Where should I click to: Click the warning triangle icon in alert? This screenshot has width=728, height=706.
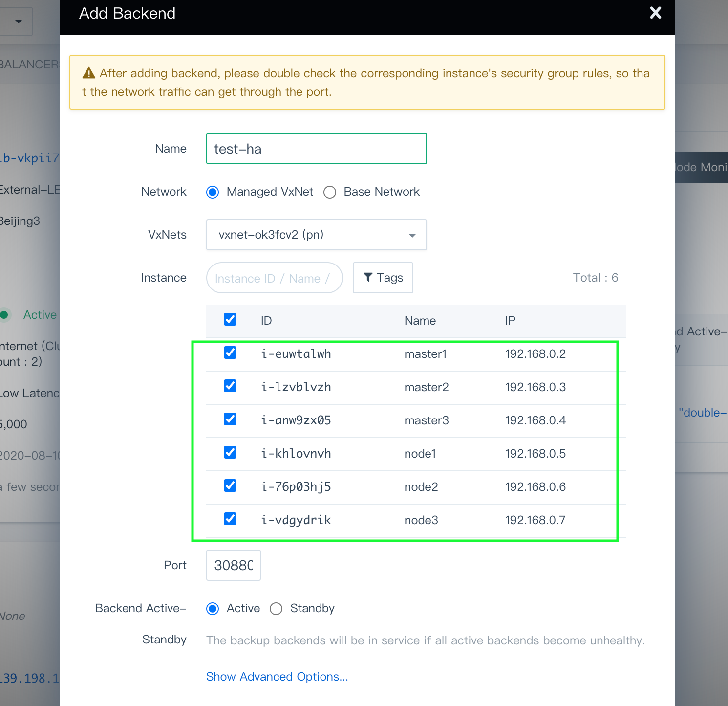click(89, 73)
